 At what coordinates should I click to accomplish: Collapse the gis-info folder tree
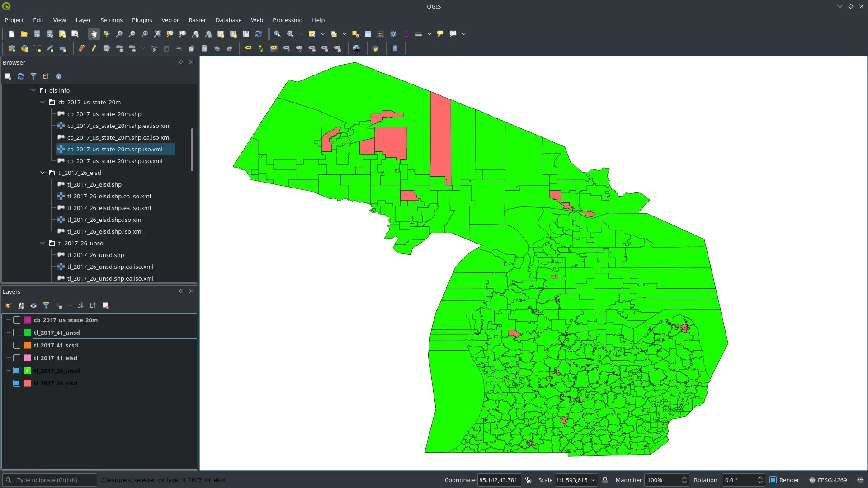click(33, 90)
